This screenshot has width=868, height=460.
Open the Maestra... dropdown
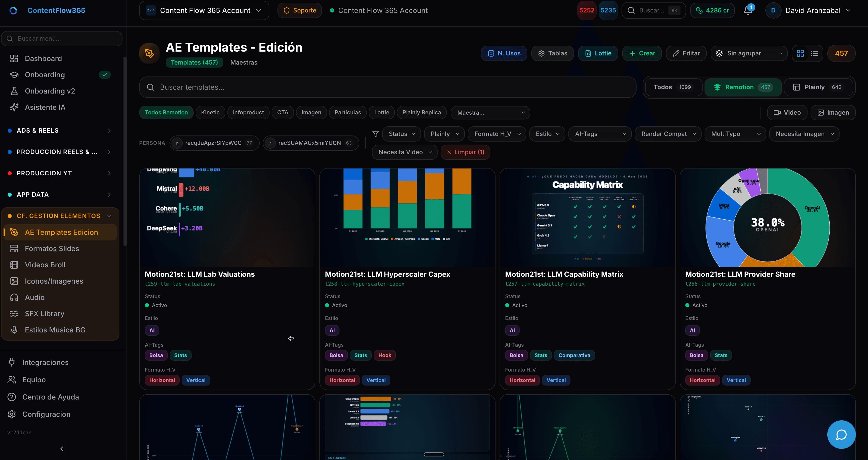[490, 112]
